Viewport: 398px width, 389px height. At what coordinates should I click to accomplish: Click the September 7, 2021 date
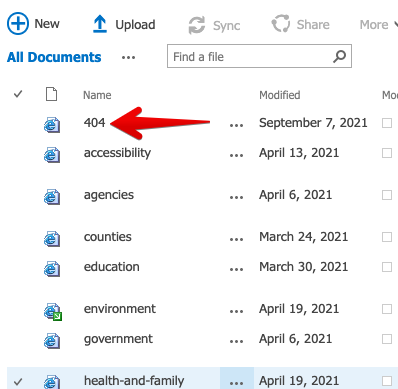click(313, 123)
